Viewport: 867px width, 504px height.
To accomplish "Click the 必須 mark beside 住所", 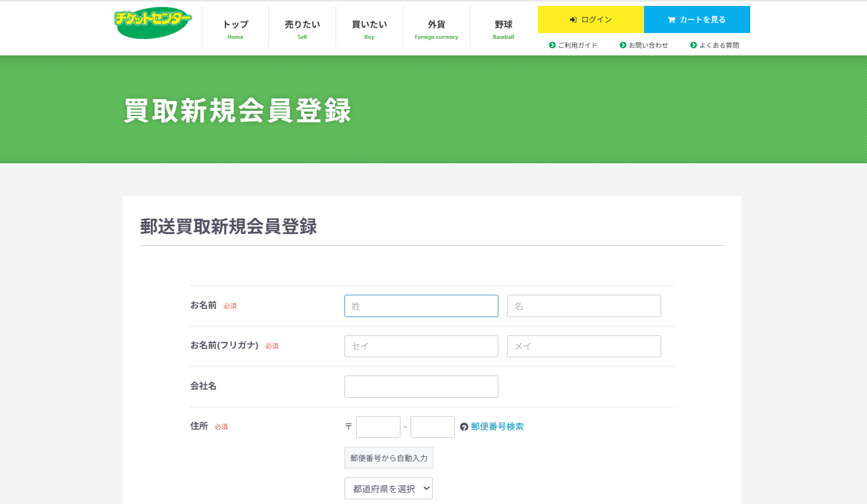I will click(x=221, y=427).
